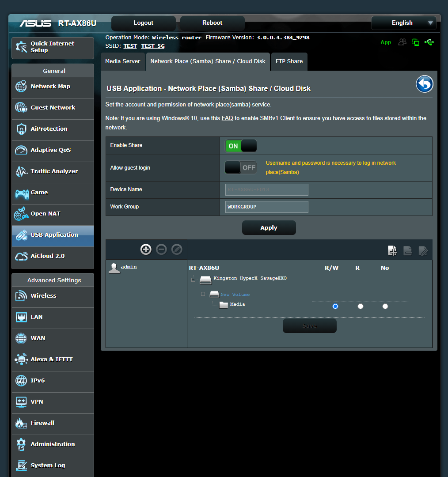Screen dimensions: 448x477
Task: Open Network Map from sidebar
Action: pyautogui.click(x=53, y=87)
